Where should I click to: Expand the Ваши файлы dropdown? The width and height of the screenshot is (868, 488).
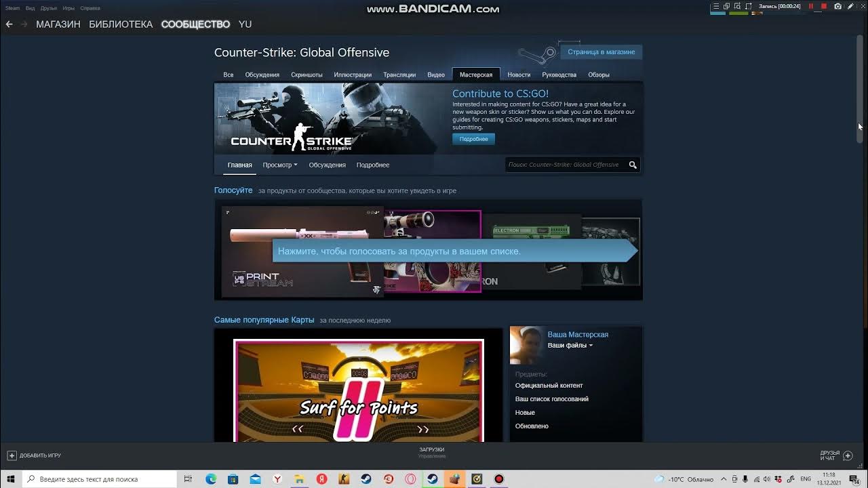570,345
